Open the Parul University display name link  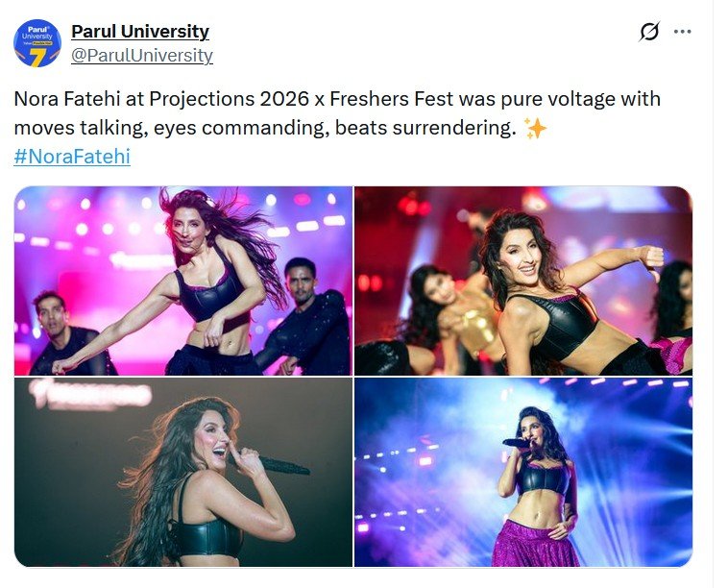point(140,32)
